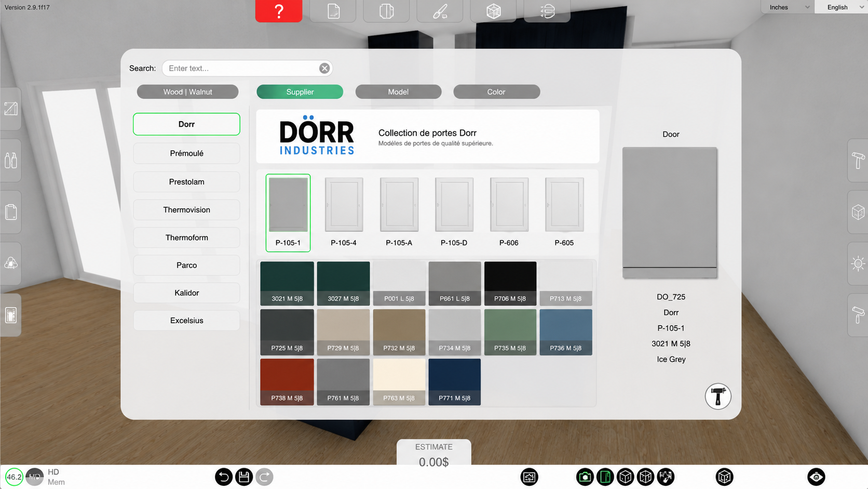Open the 3D wireframe cube tool at top

pos(494,11)
